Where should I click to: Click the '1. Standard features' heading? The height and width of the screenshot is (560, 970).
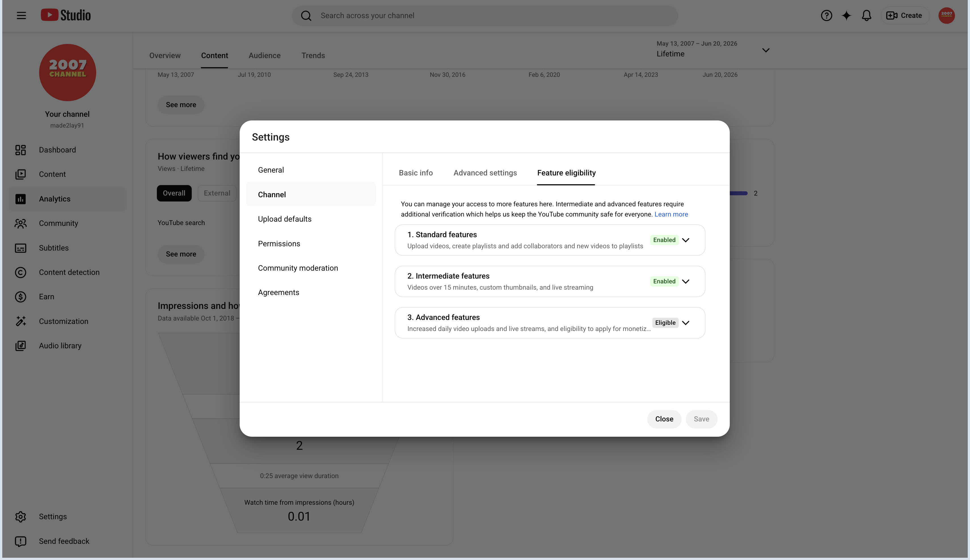(442, 235)
